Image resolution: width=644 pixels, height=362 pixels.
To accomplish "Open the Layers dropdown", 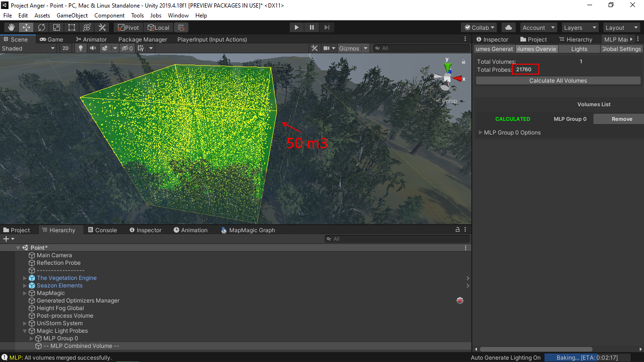I will [x=579, y=27].
